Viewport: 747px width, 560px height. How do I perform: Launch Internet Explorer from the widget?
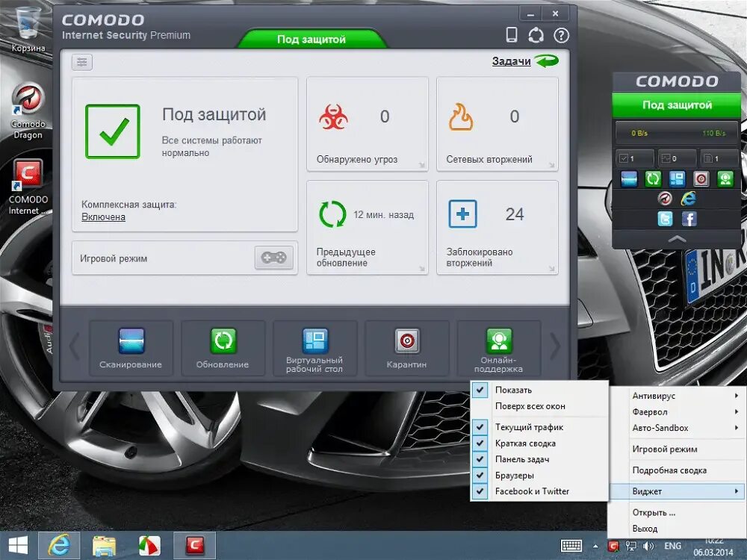tap(689, 198)
